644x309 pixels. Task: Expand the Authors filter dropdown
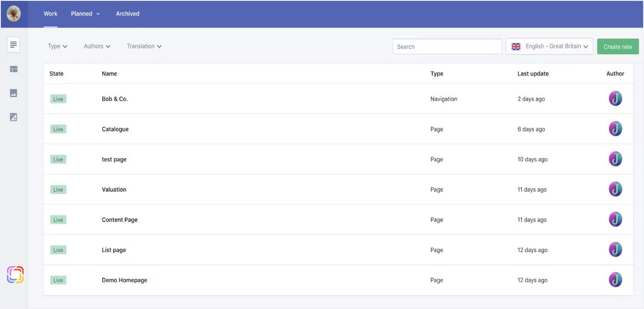[97, 46]
